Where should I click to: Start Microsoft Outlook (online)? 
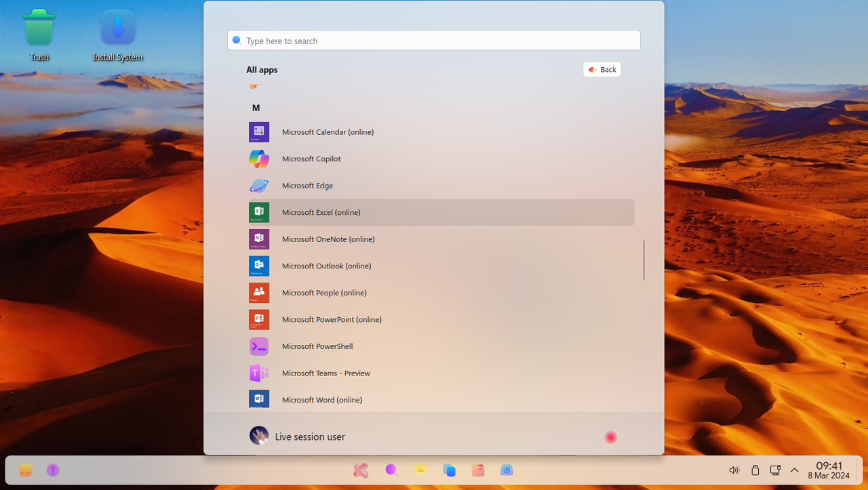pyautogui.click(x=441, y=266)
